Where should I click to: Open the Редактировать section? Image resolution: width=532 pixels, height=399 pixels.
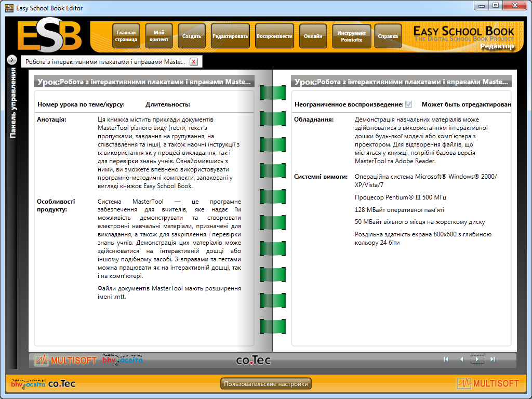click(230, 36)
